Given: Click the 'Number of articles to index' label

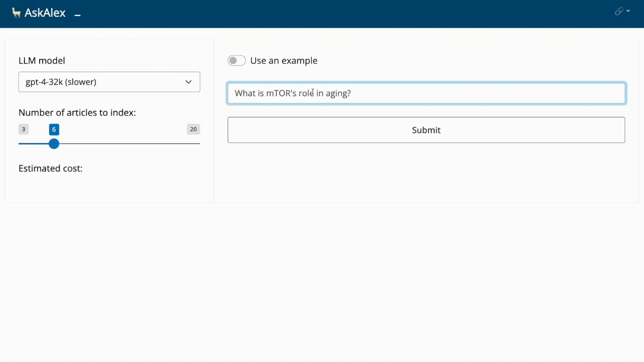Looking at the screenshot, I should pyautogui.click(x=77, y=113).
